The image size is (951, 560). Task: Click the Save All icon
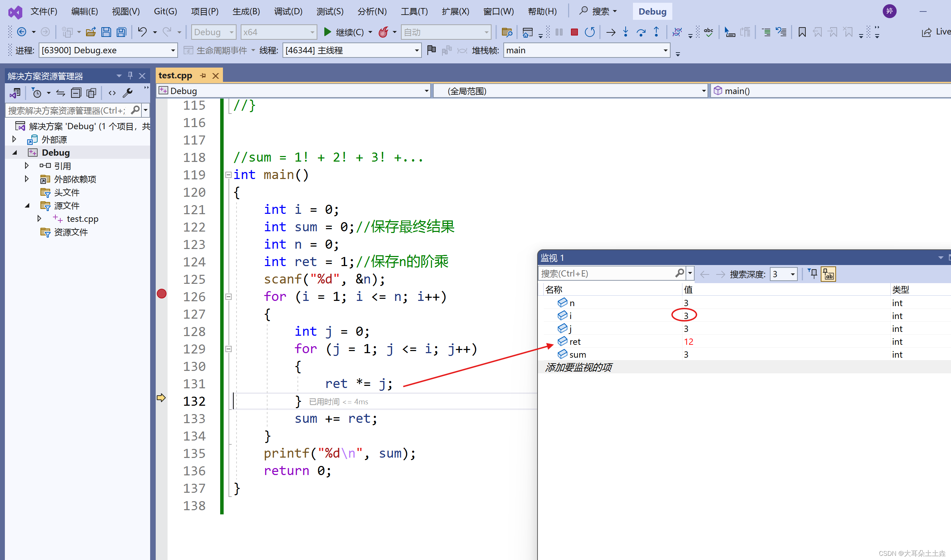(x=121, y=32)
